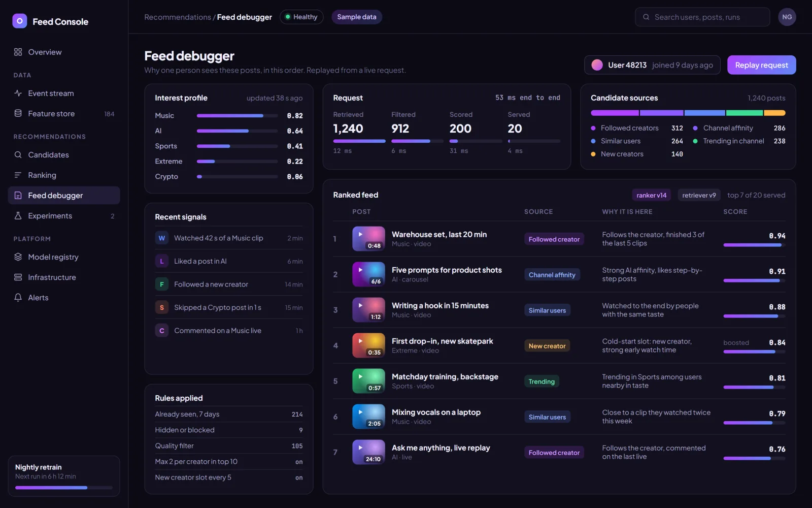Click the Followed creator tag on Warehouse set row

[x=554, y=239]
